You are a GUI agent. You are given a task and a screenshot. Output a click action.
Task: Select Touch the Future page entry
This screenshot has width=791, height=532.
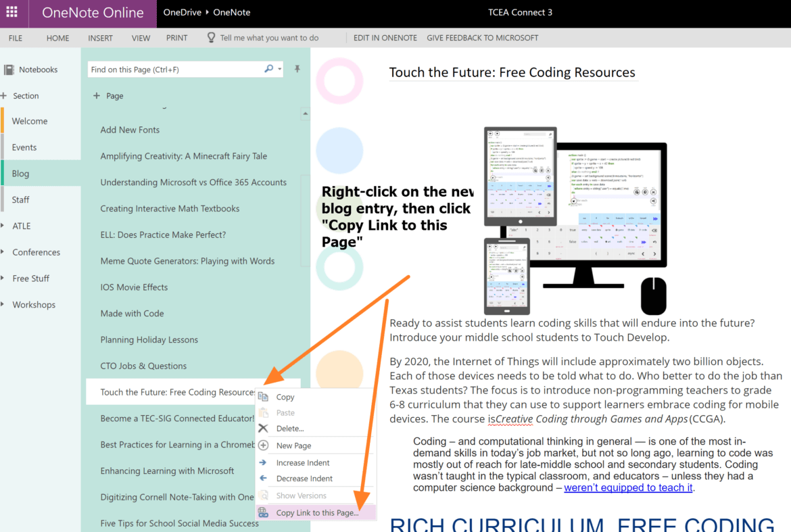(178, 392)
